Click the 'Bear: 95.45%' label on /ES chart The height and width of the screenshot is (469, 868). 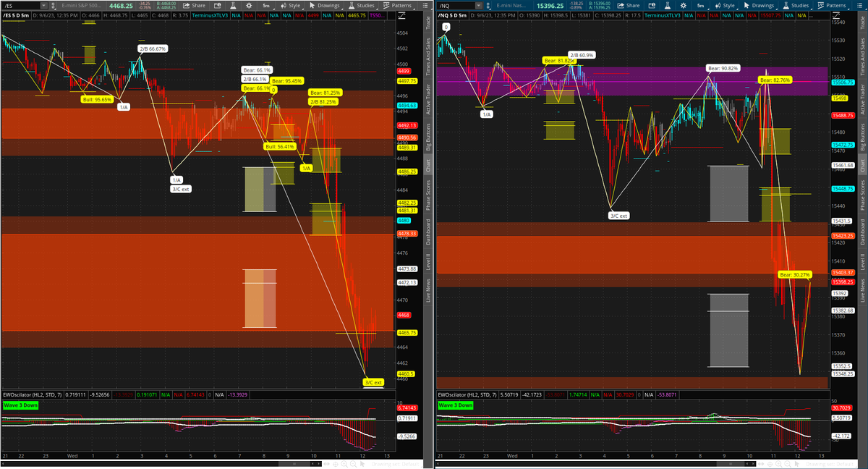(x=289, y=81)
